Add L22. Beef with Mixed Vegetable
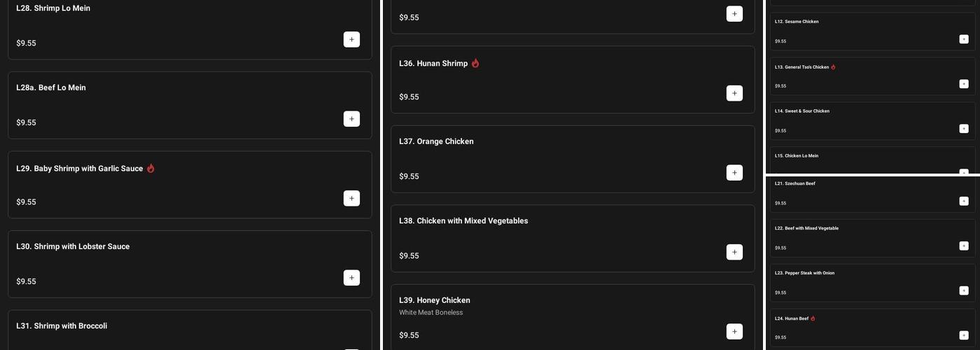The height and width of the screenshot is (350, 980). tap(964, 246)
